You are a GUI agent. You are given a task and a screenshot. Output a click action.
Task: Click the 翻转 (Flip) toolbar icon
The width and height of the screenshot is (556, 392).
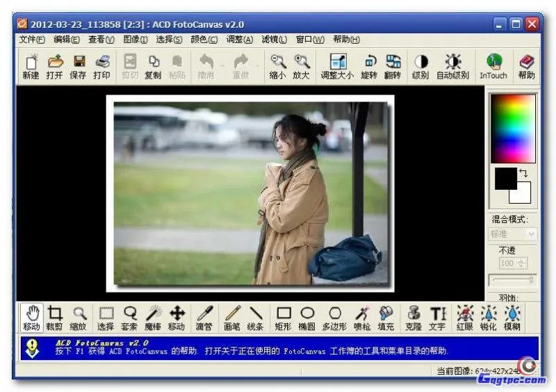tap(393, 66)
